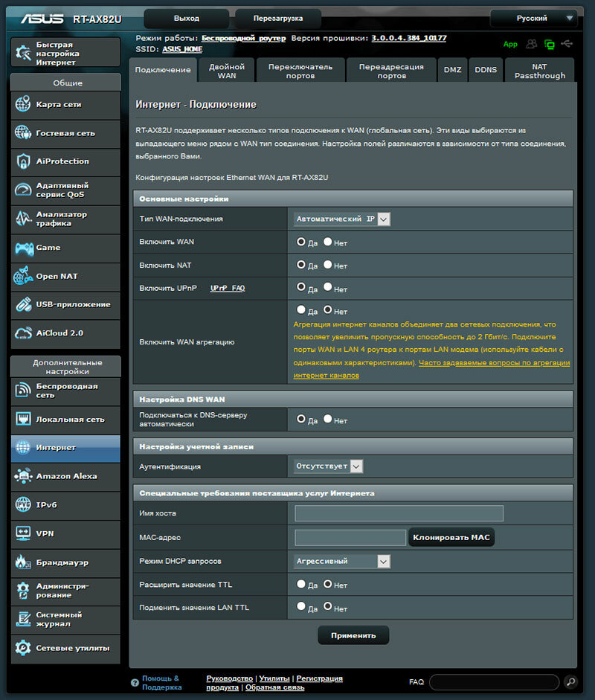Open the VPN monitor icon
595x700 pixels.
23,533
